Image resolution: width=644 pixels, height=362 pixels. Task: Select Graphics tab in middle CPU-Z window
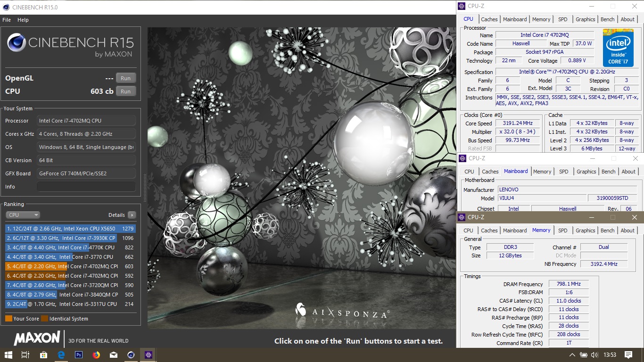click(x=586, y=172)
